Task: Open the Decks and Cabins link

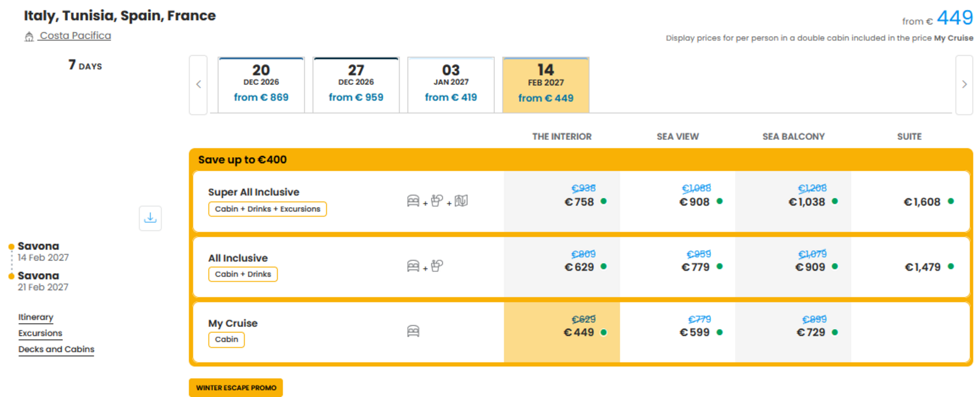Action: [56, 349]
